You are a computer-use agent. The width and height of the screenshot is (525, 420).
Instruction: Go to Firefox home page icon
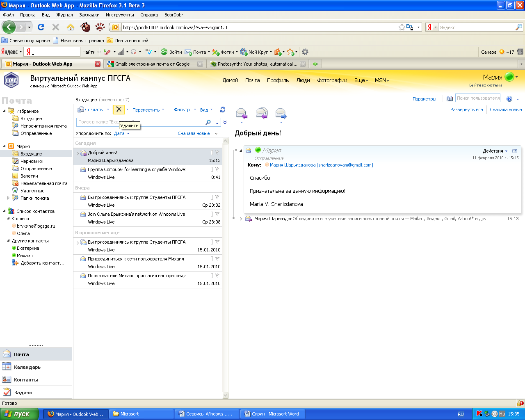71,27
